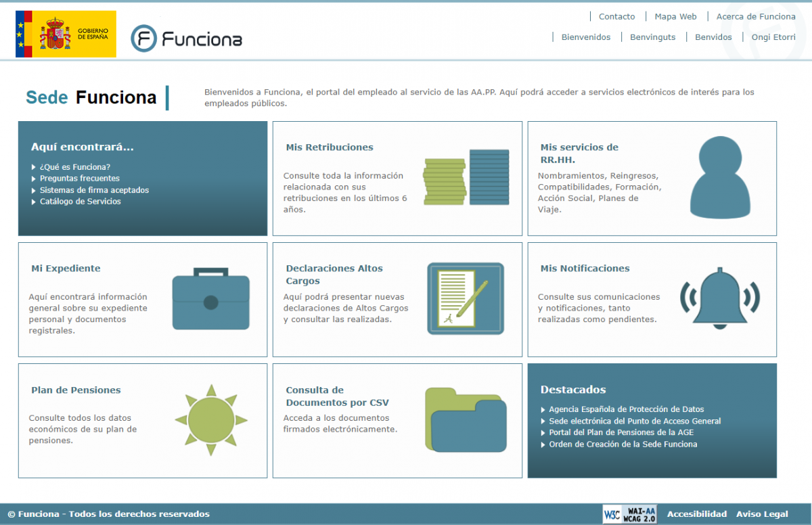Switch language to Bienvenidos (Spanish)
Viewport: 812px width, 525px height.
(x=586, y=37)
